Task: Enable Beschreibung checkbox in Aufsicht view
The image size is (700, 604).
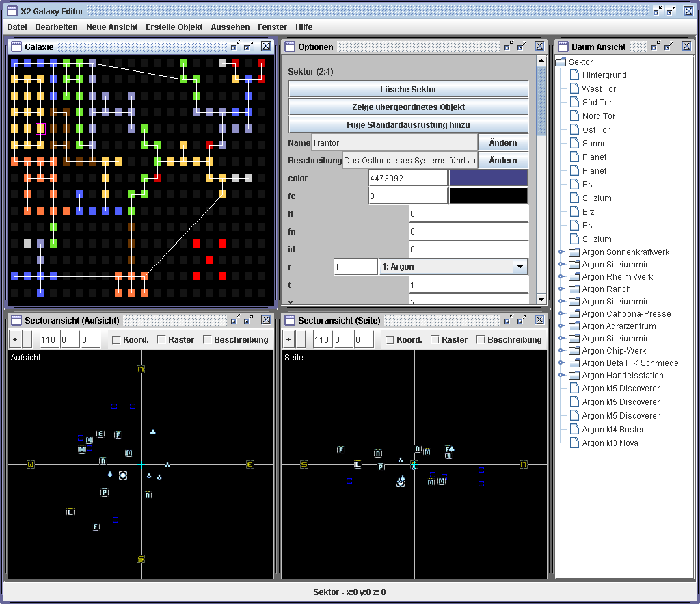Action: (x=207, y=339)
